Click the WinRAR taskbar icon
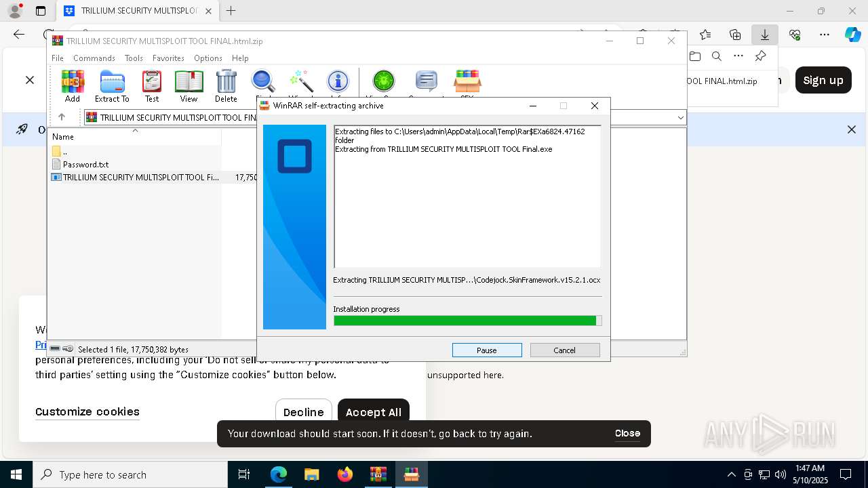 pos(378,474)
